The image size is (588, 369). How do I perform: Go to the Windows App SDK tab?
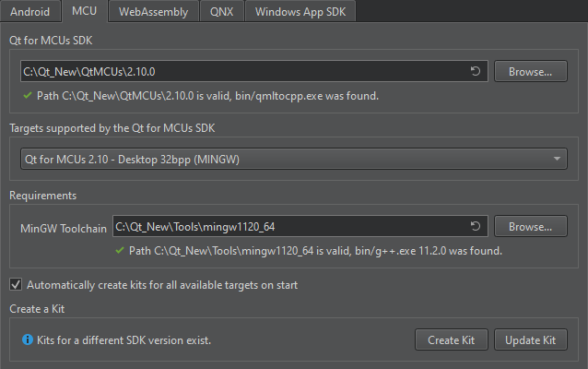[301, 12]
